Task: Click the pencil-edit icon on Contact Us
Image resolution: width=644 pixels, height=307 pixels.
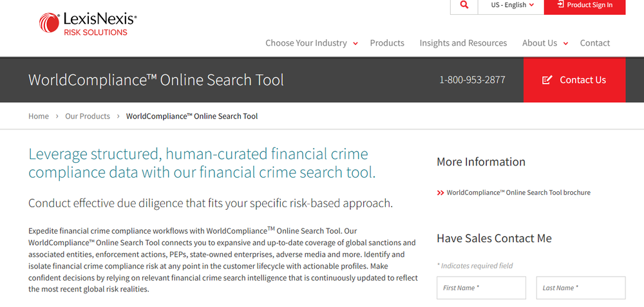Action: 547,80
